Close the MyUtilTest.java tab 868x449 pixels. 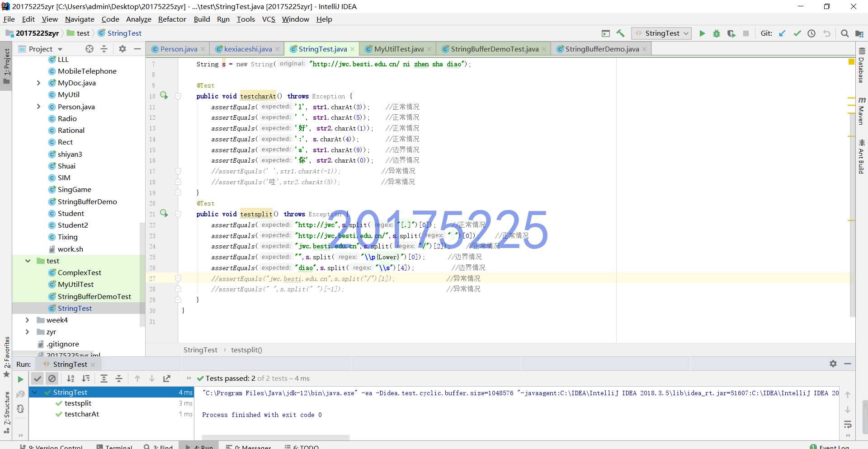pyautogui.click(x=429, y=49)
